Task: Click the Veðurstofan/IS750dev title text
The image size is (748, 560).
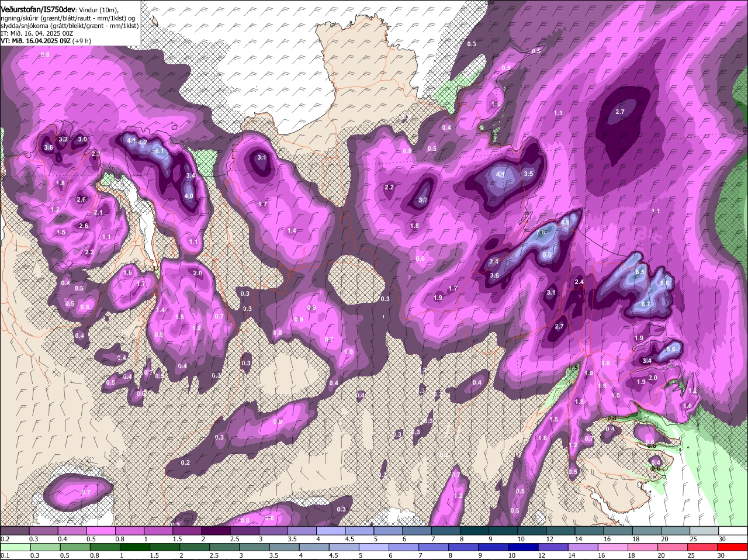Action: [38, 10]
